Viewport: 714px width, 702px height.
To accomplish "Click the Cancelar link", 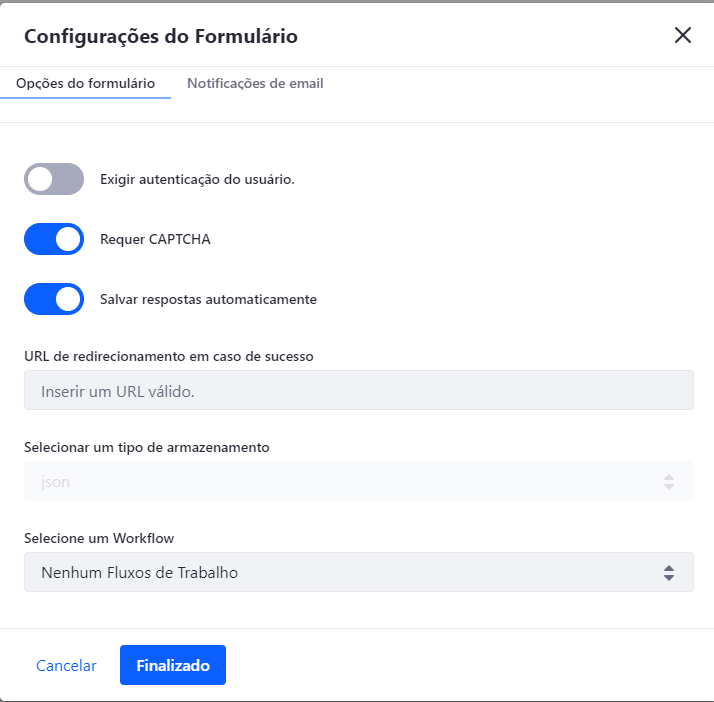I will [x=66, y=666].
